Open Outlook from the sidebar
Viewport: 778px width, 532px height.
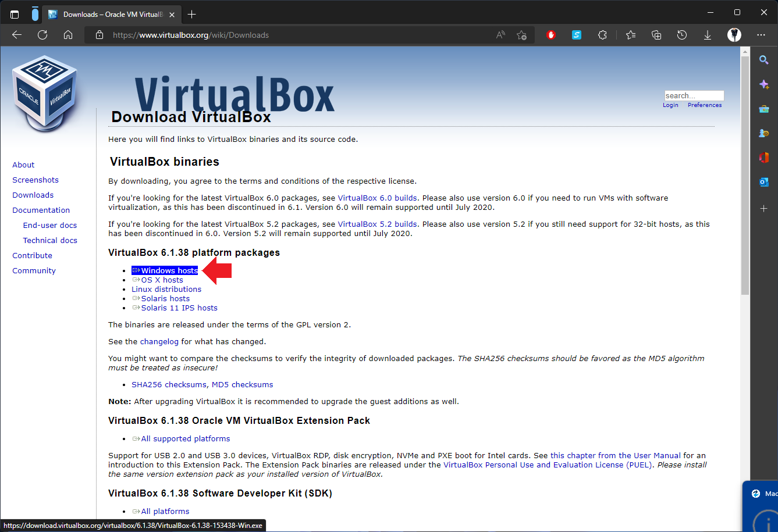coord(764,182)
